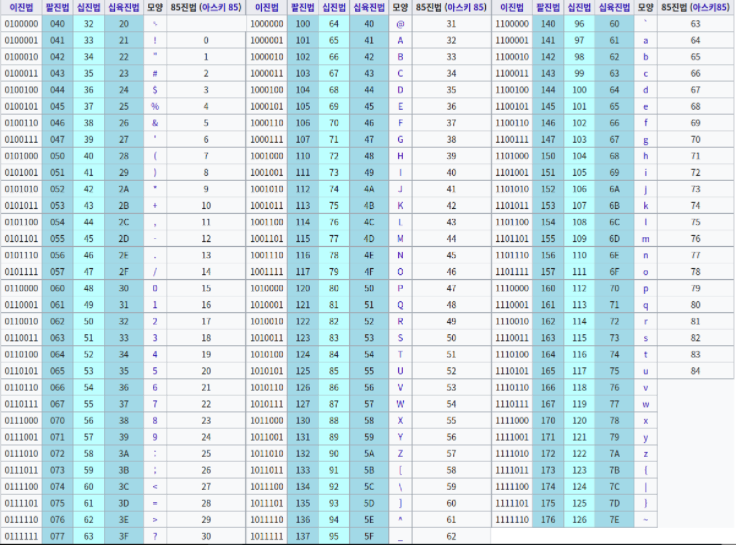This screenshot has width=736, height=545.
Task: Select binary cell 0101010
Action: 21,189
